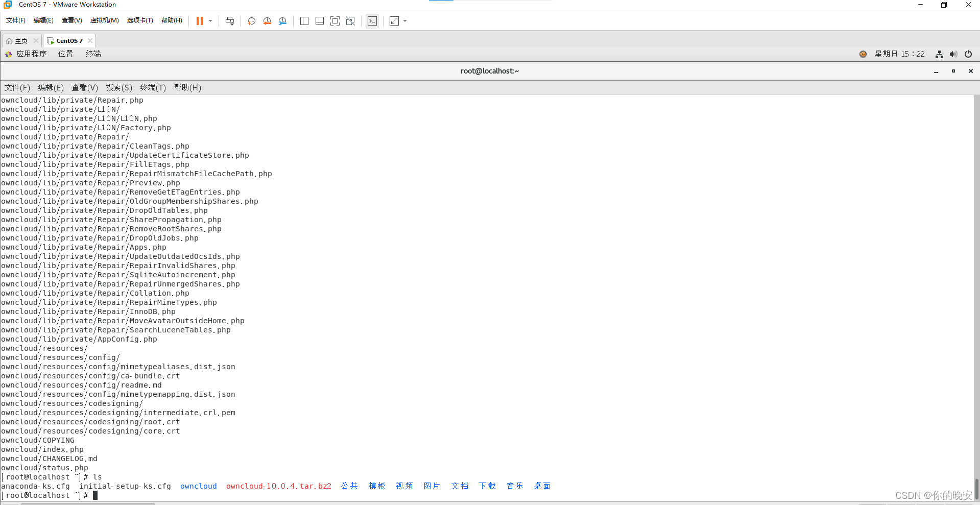Select the CentOS 7 tab
The height and width of the screenshot is (505, 980).
[69, 41]
